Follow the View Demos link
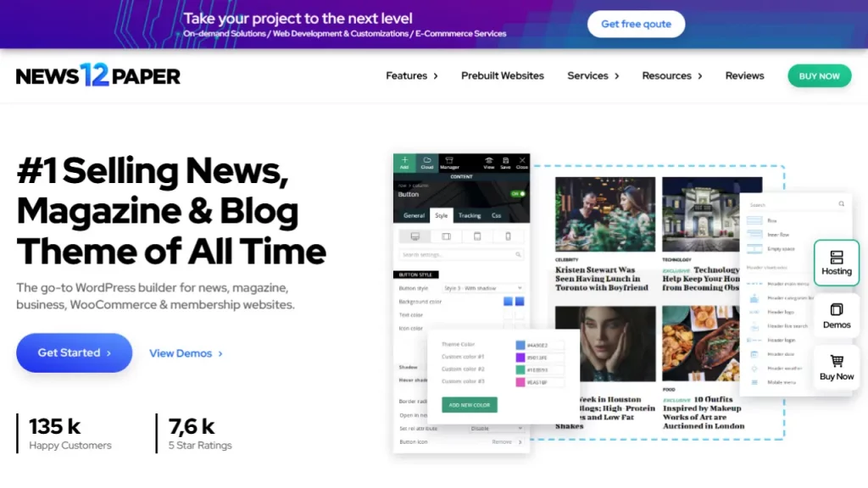The width and height of the screenshot is (868, 488). pyautogui.click(x=186, y=353)
